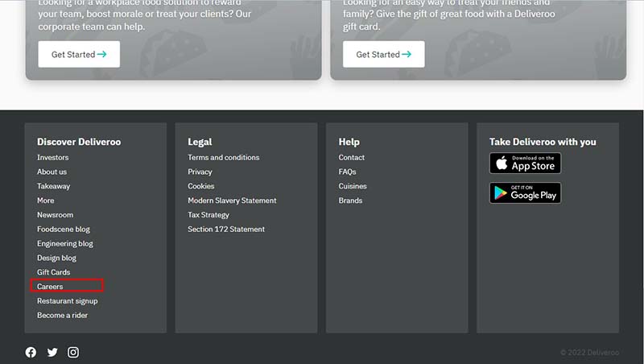Image resolution: width=644 pixels, height=364 pixels.
Task: Open the Cuisines link
Action: click(353, 186)
